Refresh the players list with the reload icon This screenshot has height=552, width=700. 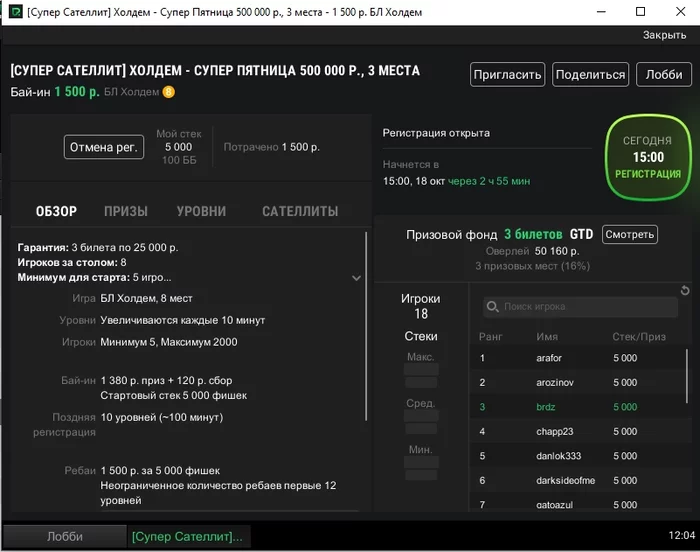(685, 291)
